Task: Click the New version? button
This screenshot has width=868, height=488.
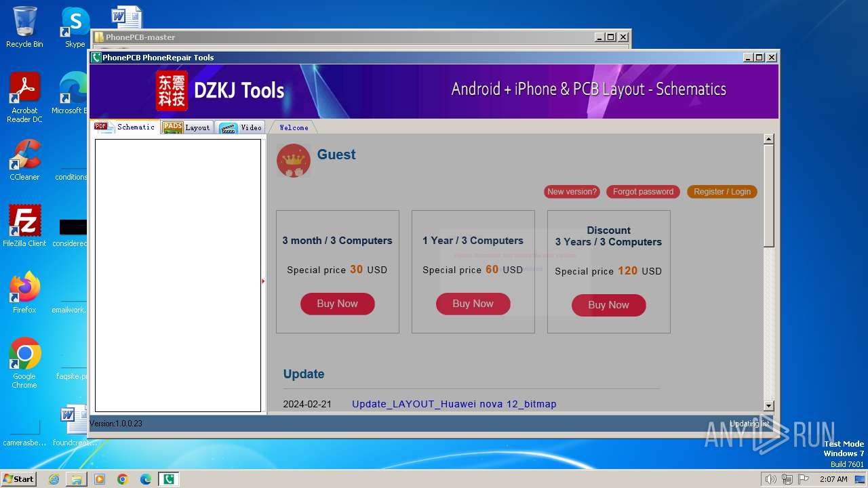Action: pos(572,192)
